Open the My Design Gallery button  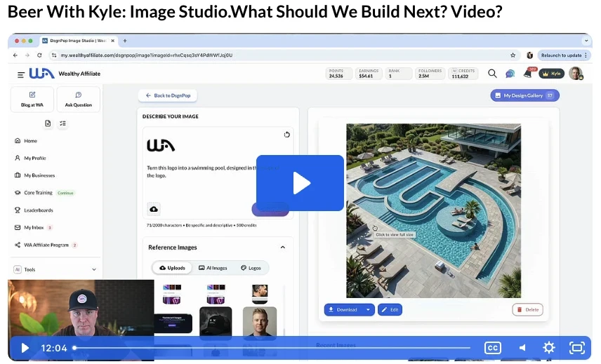coord(524,95)
